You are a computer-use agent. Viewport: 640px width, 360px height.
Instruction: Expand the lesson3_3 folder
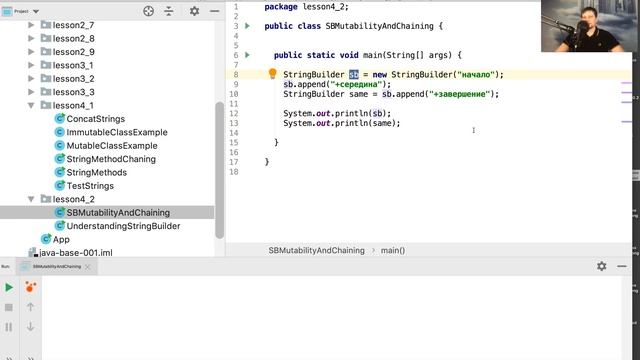pos(31,92)
